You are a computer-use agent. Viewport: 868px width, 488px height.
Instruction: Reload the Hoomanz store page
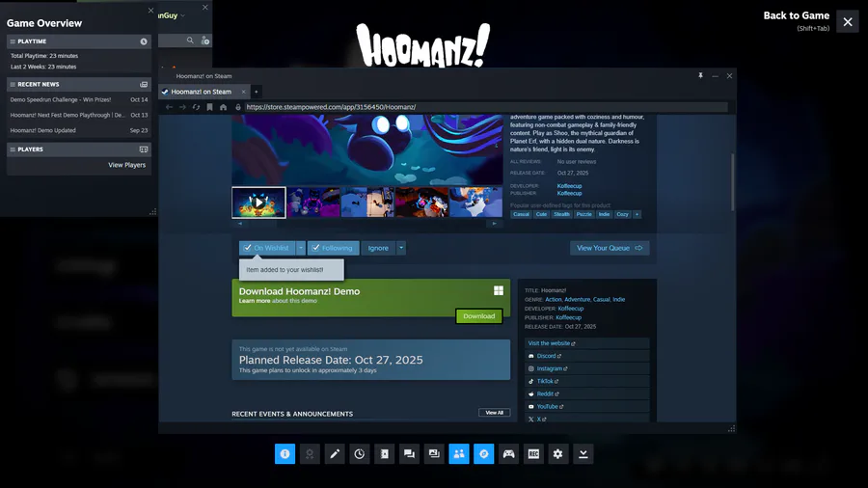click(x=196, y=107)
